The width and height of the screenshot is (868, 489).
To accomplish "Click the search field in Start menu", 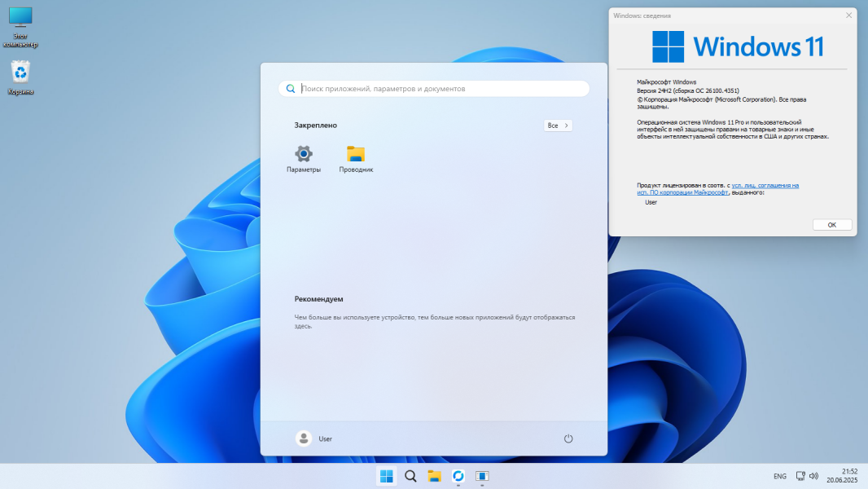I will pos(434,89).
